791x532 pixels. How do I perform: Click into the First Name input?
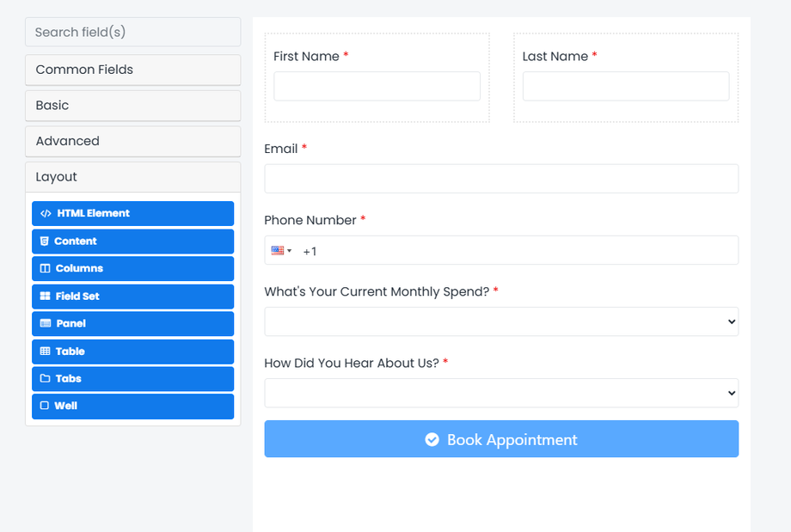pyautogui.click(x=377, y=86)
